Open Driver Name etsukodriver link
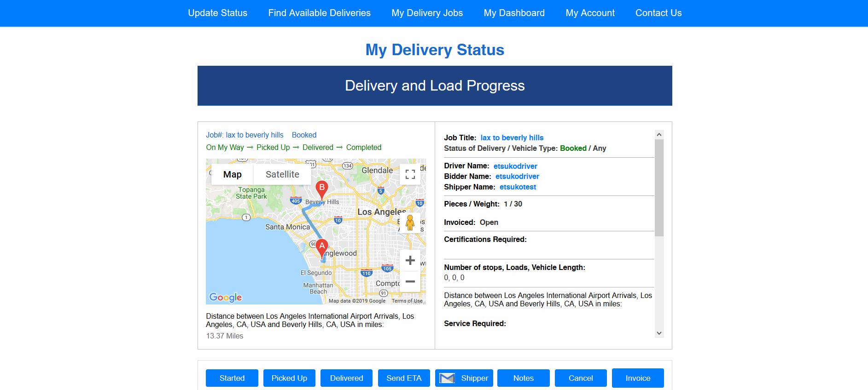This screenshot has width=868, height=390. 515,166
